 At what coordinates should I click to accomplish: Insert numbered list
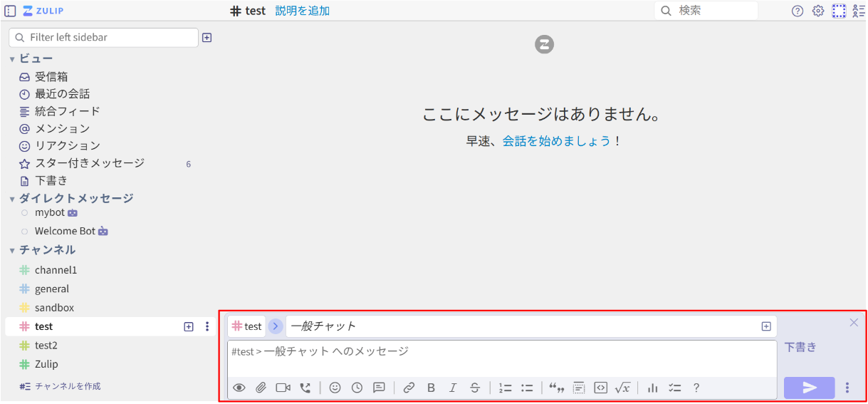coord(506,388)
